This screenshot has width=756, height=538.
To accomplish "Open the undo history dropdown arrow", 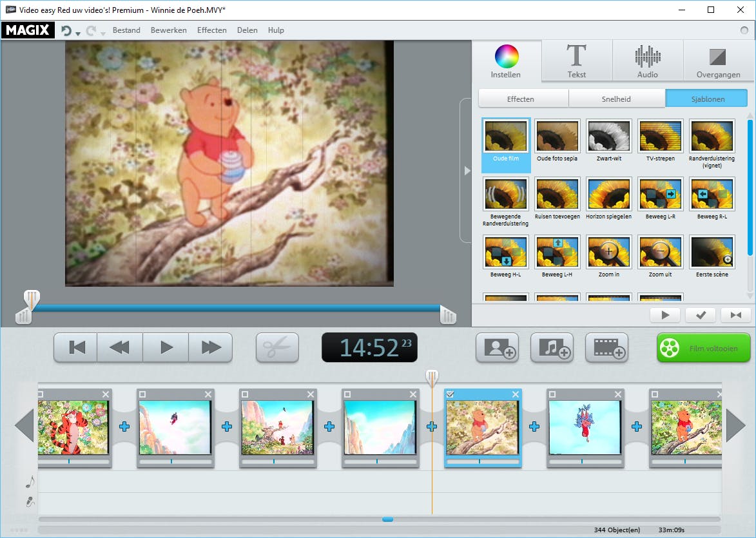I will click(77, 34).
